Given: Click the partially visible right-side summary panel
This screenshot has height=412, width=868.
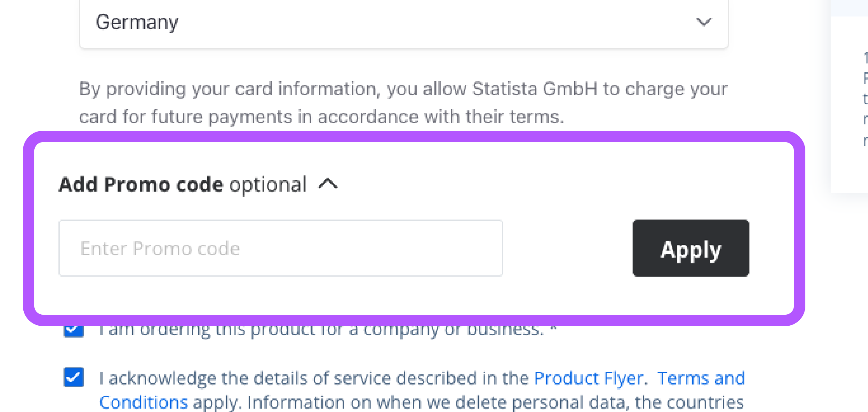Looking at the screenshot, I should pos(851,106).
